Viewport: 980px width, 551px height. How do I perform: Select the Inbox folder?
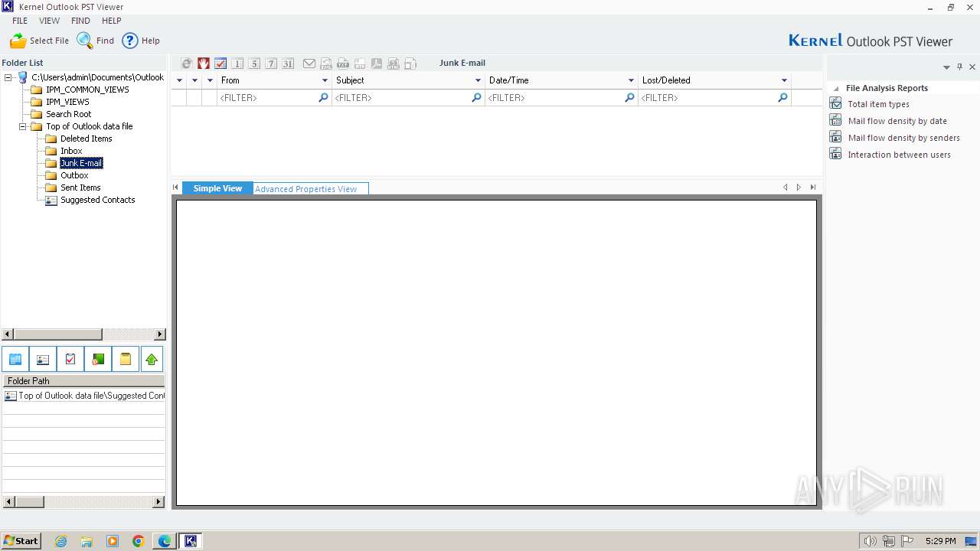tap(71, 151)
